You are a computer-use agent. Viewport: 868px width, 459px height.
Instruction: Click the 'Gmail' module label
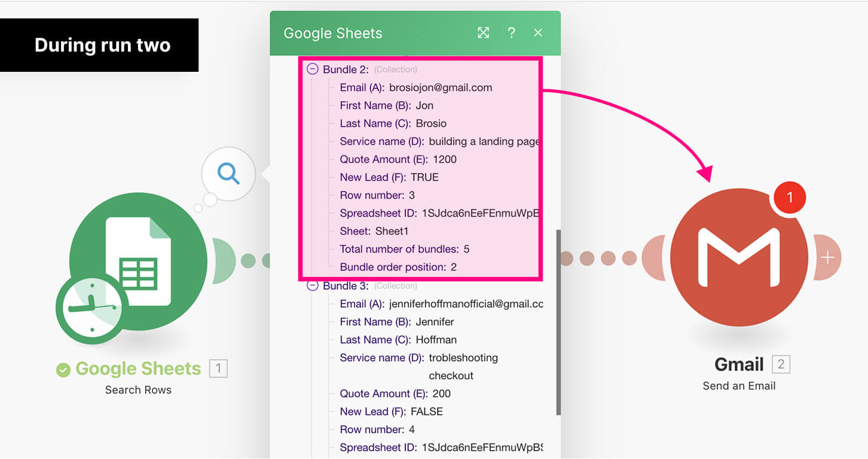click(x=739, y=364)
